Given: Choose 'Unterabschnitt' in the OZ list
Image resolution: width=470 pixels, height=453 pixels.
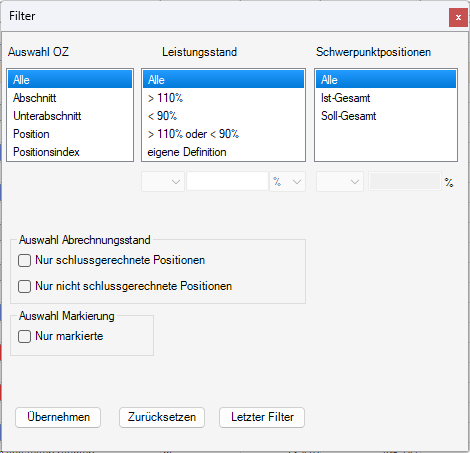Looking at the screenshot, I should click(70, 116).
